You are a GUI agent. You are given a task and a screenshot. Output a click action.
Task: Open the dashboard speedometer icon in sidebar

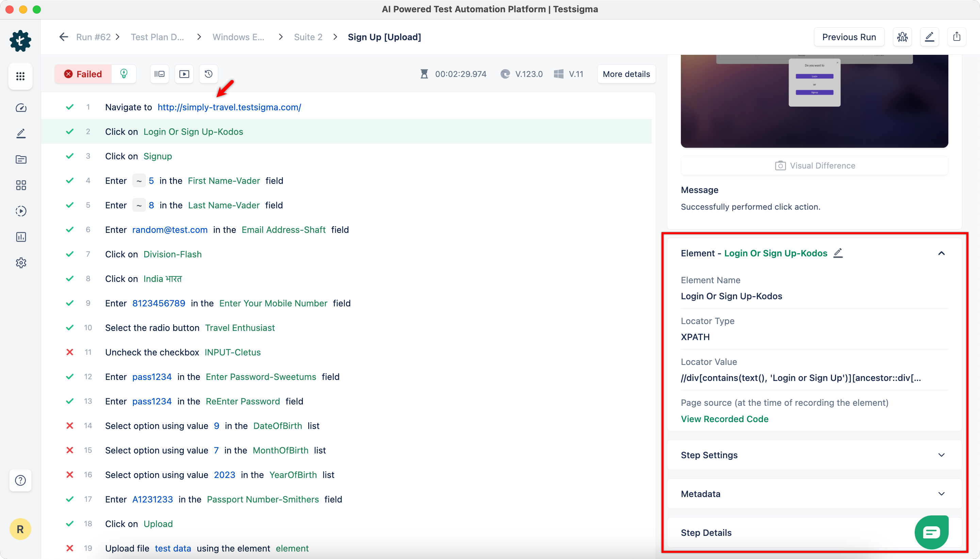[21, 108]
